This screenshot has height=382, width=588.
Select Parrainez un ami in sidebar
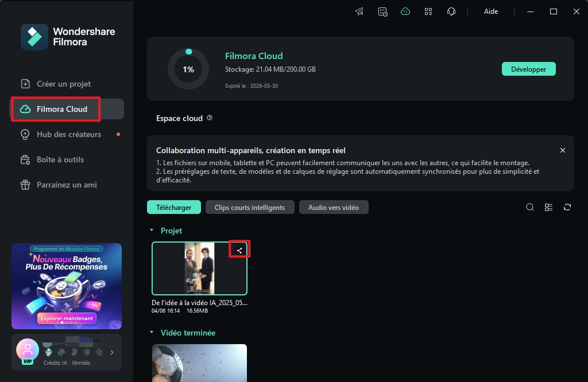point(67,185)
